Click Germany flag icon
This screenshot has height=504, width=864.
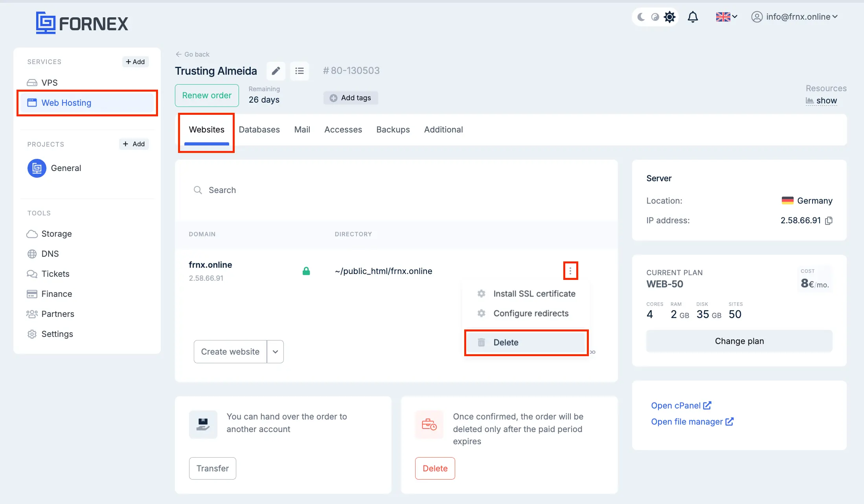click(787, 201)
